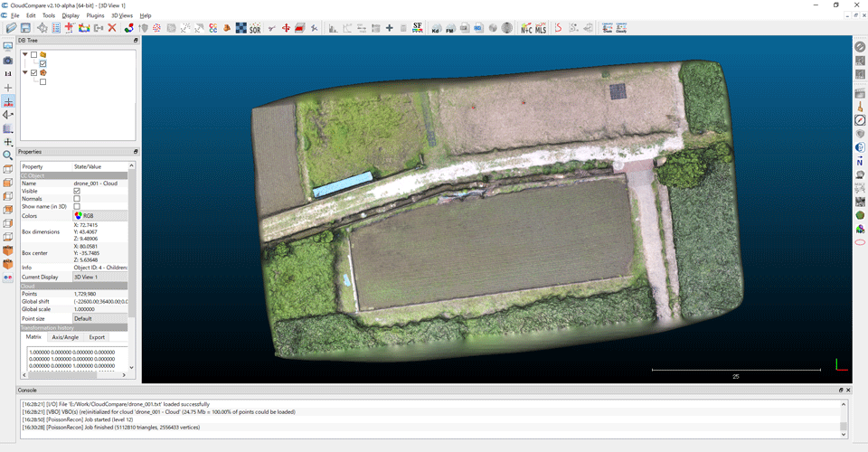Click the red S-curve plugin icon
Screen dimensions: 868x452
click(559, 28)
